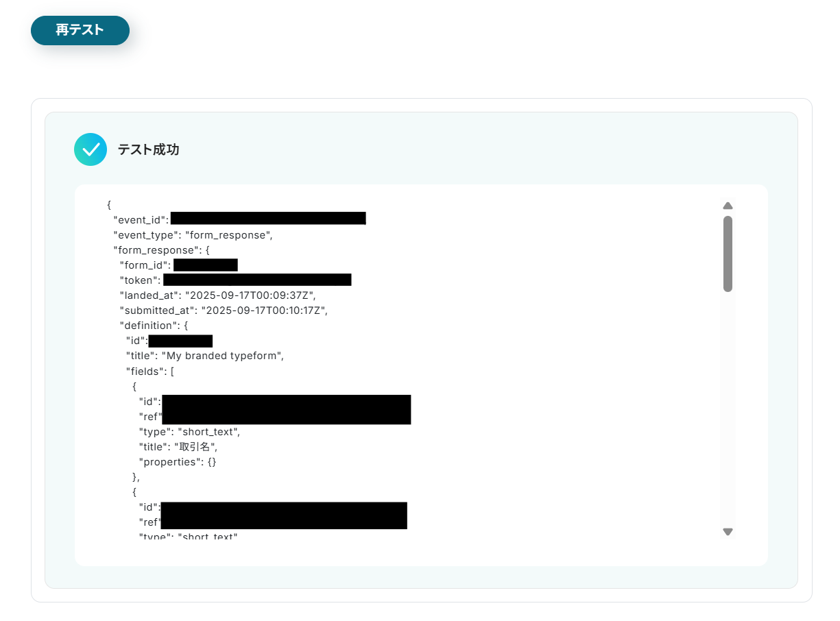The height and width of the screenshot is (621, 840).
Task: Click the "form_id" key line
Action: pyautogui.click(x=178, y=265)
